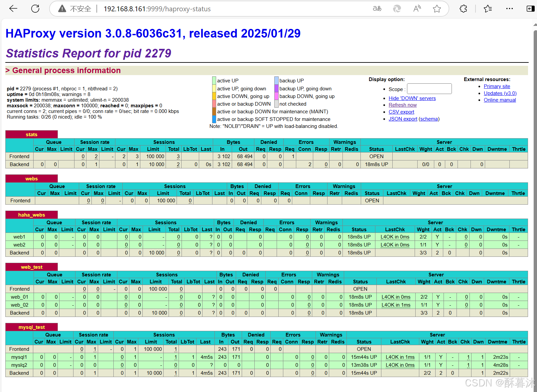Image resolution: width=537 pixels, height=392 pixels.
Task: Select the mysql1 server row name
Action: click(x=19, y=357)
